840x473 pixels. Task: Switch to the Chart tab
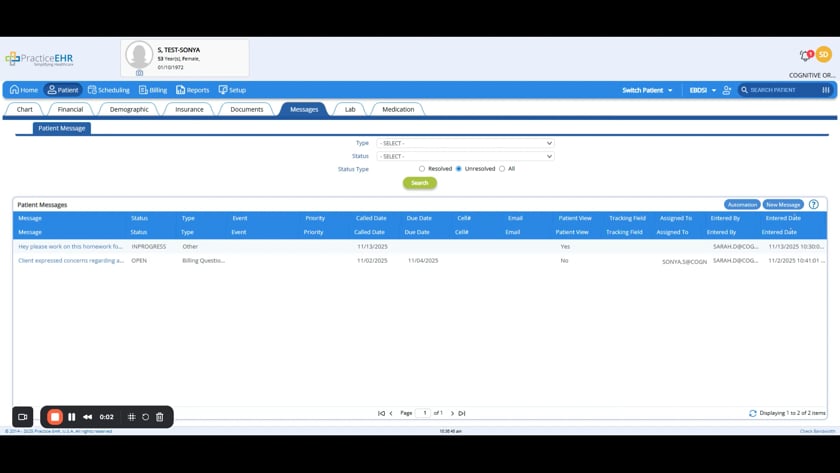coord(25,109)
